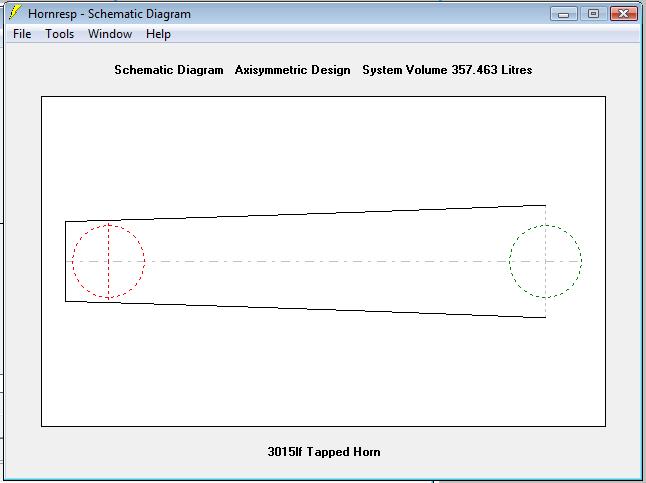The image size is (646, 483).
Task: Click the '3015lf Tapped Horn' caption
Action: (x=324, y=452)
